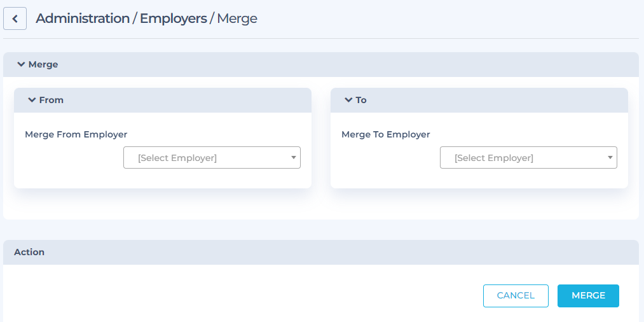Click the Merge From Employer dropdown arrow

pos(293,158)
